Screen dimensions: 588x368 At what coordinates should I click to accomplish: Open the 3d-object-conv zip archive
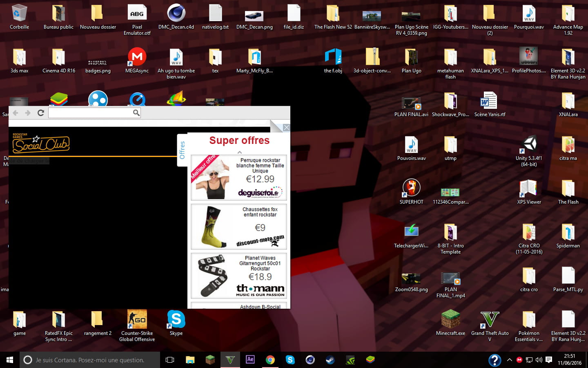point(372,60)
